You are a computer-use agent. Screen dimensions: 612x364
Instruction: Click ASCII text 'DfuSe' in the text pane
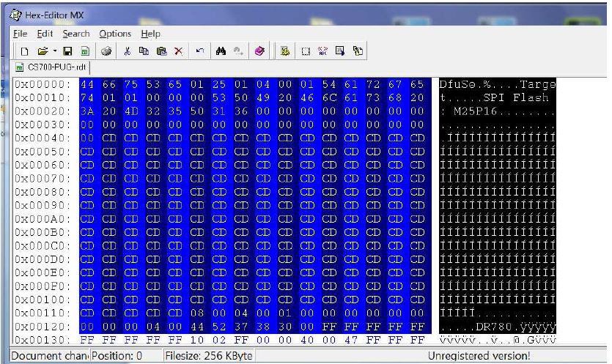click(457, 84)
